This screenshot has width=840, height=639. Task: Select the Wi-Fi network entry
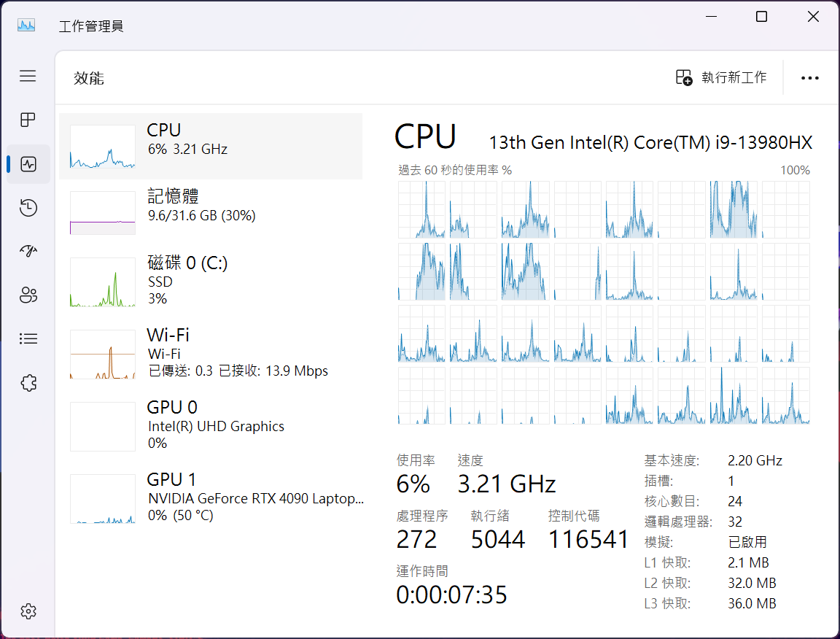pos(210,352)
